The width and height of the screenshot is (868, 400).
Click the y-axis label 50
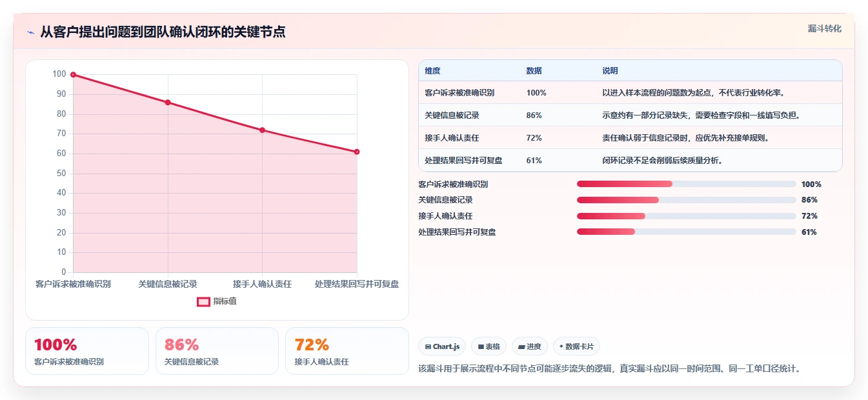pyautogui.click(x=61, y=173)
